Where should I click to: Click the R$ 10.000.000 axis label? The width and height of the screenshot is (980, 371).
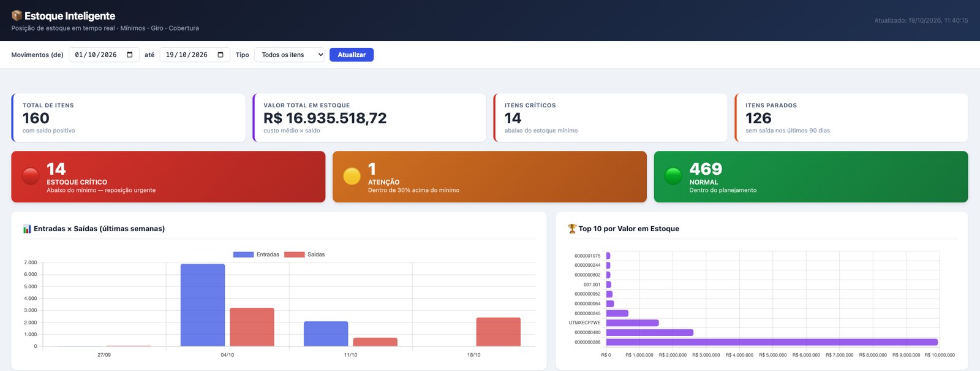coord(940,355)
